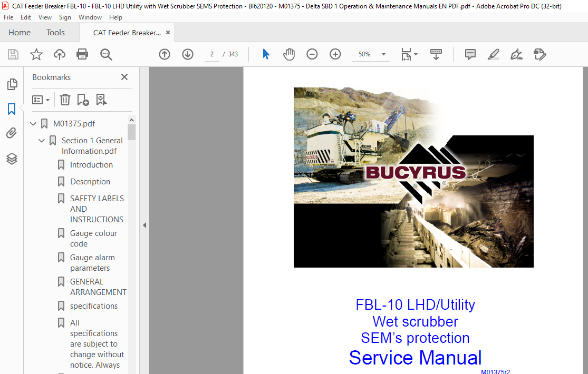This screenshot has width=588, height=374.
Task: Click the upload to cloud icon
Action: pos(59,54)
